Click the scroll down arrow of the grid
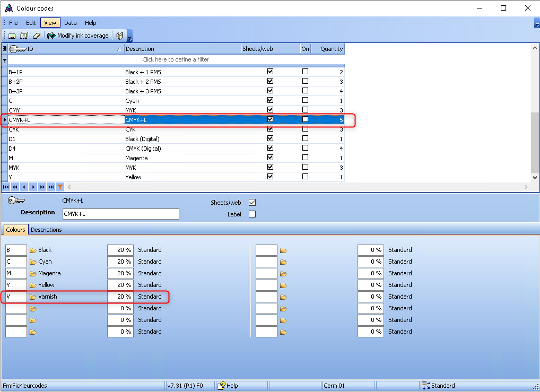This screenshot has height=392, width=540. pos(535,178)
